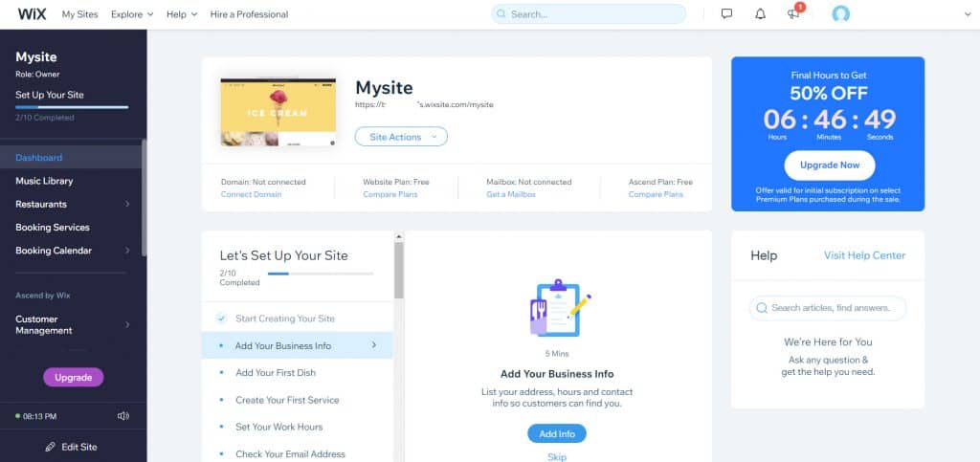
Task: Expand the Add Your Business Info chevron
Action: pos(374,344)
